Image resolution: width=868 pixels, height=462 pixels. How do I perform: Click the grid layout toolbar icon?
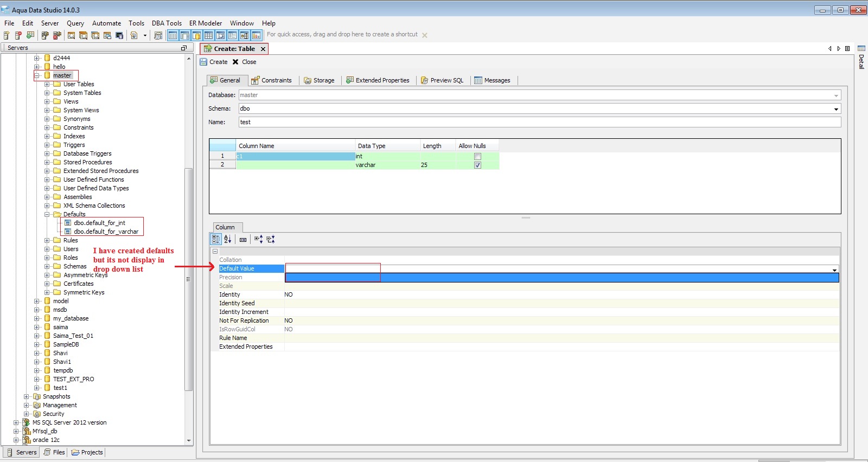point(208,35)
